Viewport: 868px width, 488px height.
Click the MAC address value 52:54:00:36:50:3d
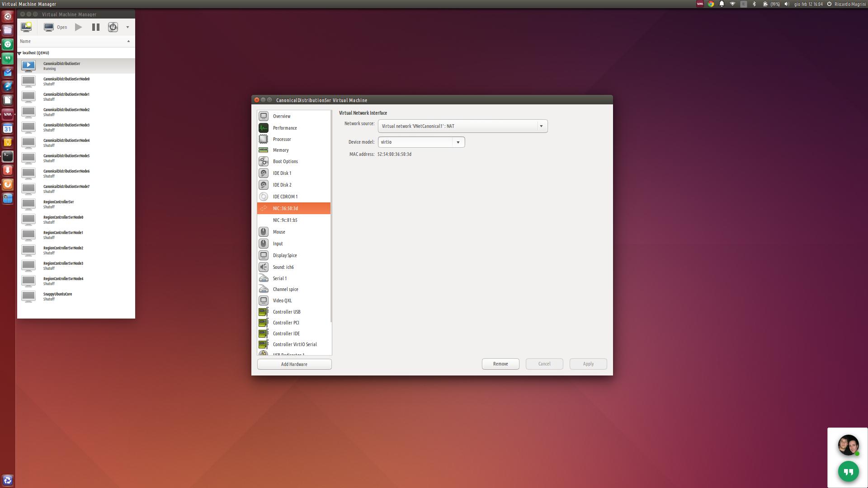(x=394, y=154)
